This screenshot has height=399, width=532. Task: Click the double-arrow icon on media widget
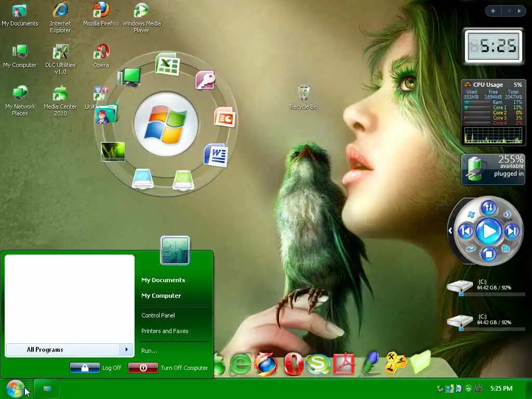(x=507, y=215)
